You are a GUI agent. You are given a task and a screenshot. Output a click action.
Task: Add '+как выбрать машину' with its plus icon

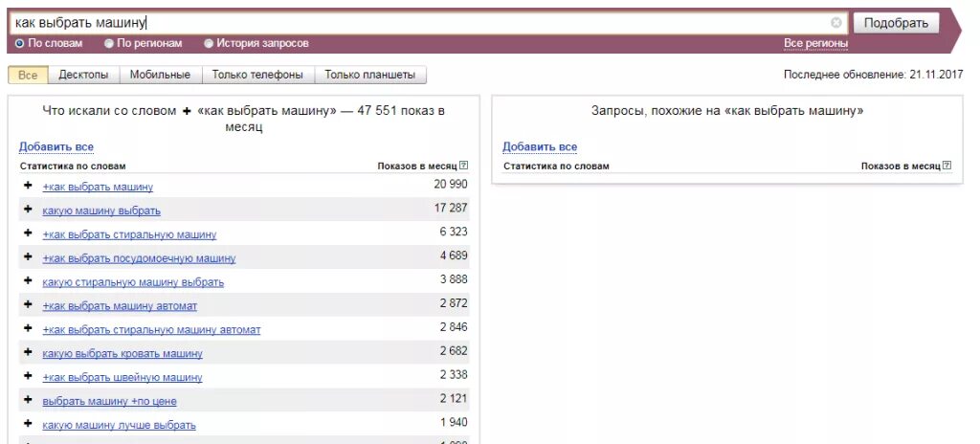point(28,186)
